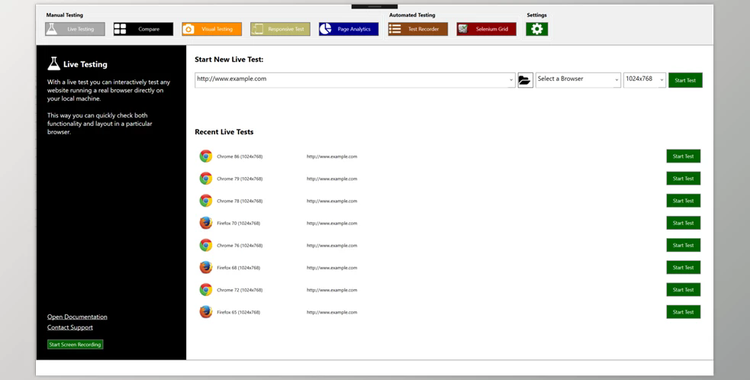The image size is (750, 380).
Task: Expand the URL history dropdown arrow
Action: (511, 80)
